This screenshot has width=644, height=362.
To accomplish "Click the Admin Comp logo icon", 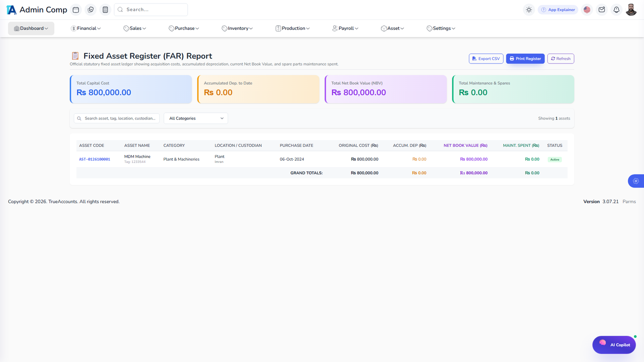I will pyautogui.click(x=12, y=10).
